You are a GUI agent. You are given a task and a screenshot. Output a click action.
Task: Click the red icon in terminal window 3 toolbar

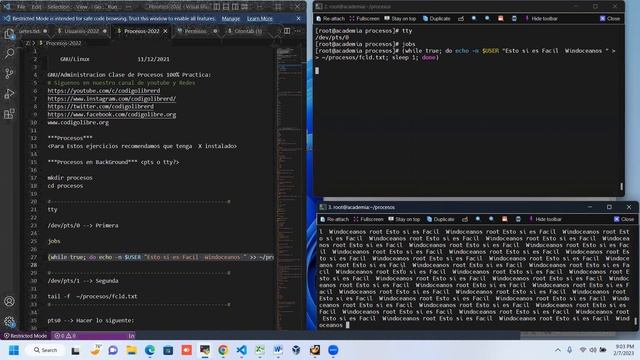point(505,220)
